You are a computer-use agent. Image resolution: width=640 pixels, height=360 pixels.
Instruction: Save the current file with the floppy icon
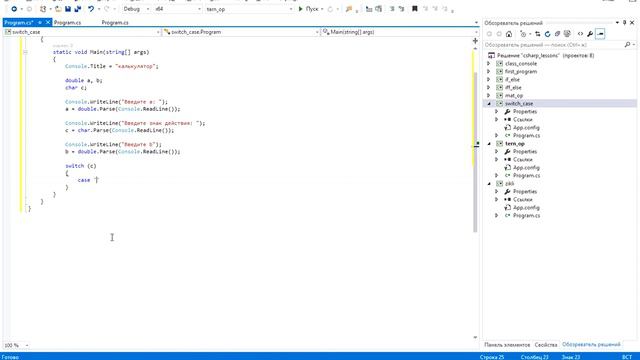tap(68, 9)
